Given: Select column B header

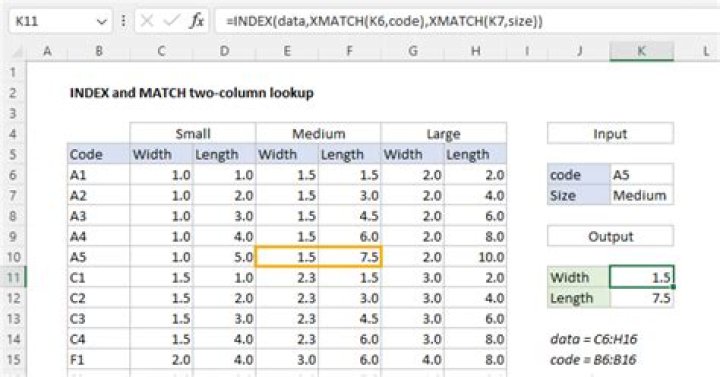Looking at the screenshot, I should click(99, 51).
